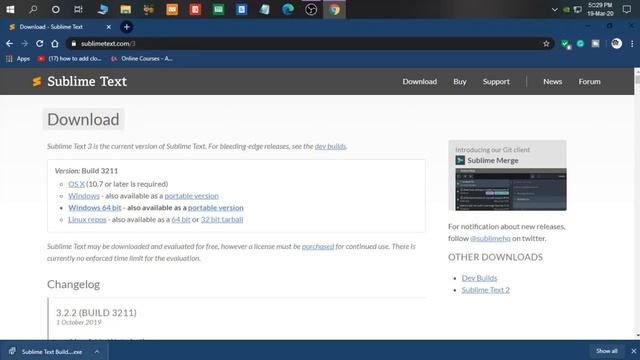Open the @sublimehq twitter link

point(490,238)
